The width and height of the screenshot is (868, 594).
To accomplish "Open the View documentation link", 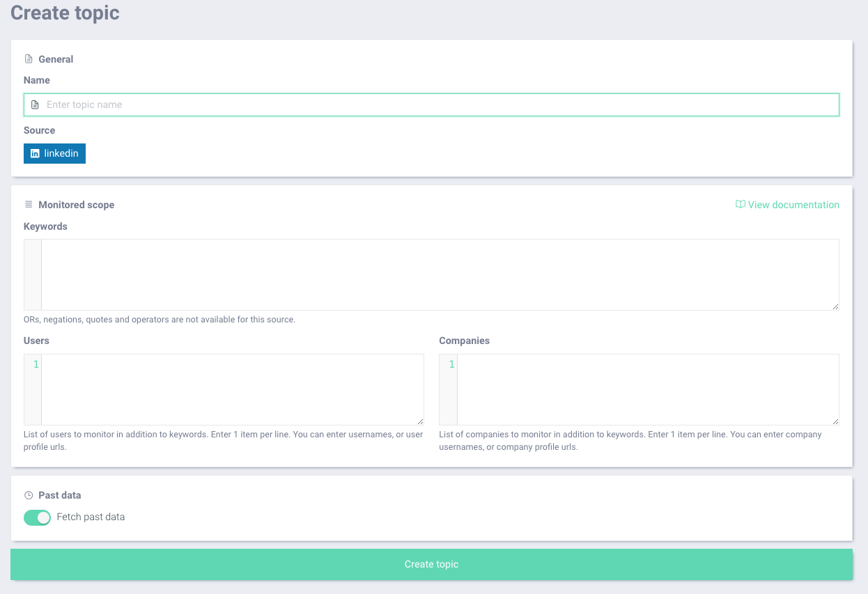I will click(793, 205).
